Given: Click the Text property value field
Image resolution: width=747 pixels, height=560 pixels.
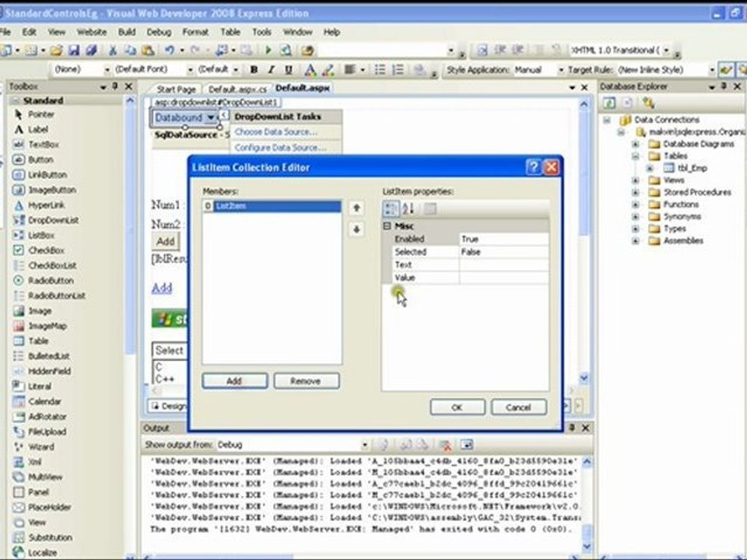Looking at the screenshot, I should (503, 264).
